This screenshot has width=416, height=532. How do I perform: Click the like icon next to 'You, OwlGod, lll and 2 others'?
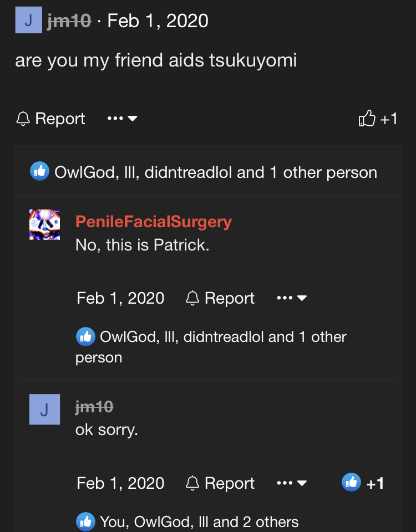click(85, 521)
